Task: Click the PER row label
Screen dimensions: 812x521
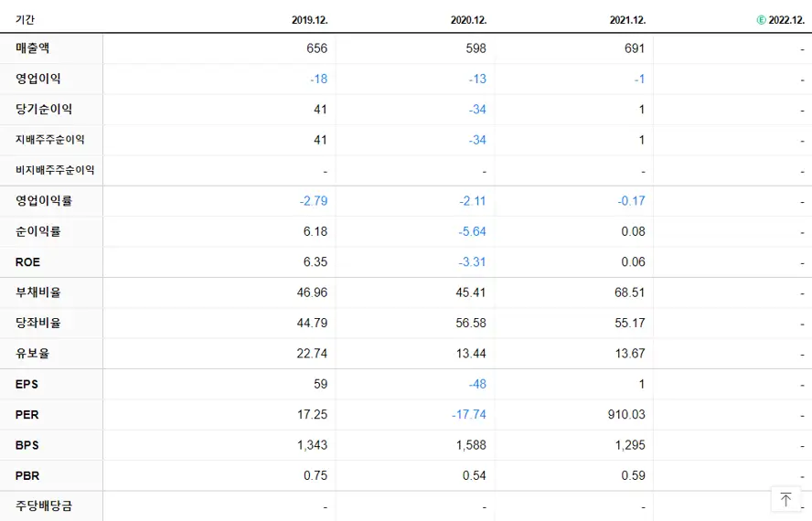Action: click(x=27, y=415)
